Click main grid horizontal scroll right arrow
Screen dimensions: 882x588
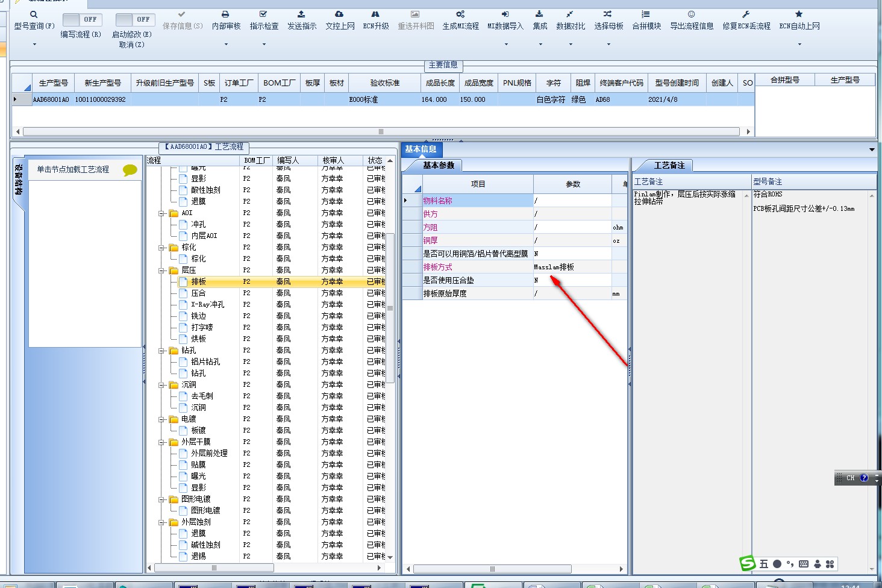pyautogui.click(x=748, y=131)
